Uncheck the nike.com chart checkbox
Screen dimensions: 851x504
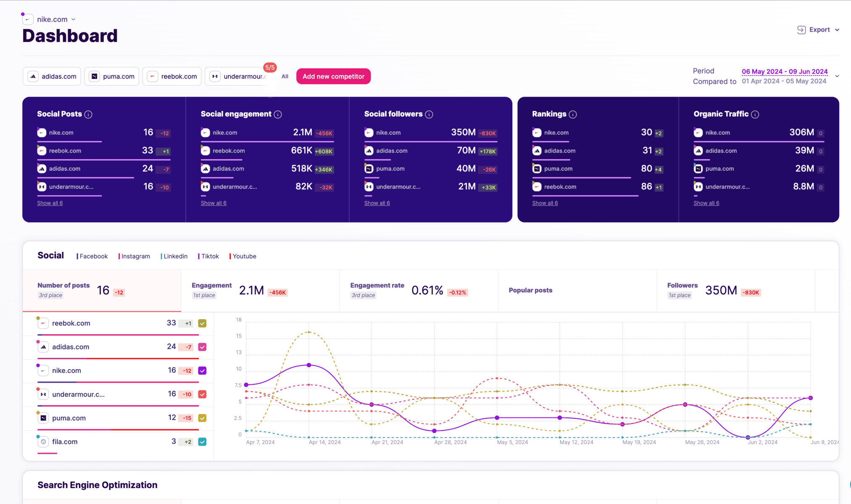(202, 371)
